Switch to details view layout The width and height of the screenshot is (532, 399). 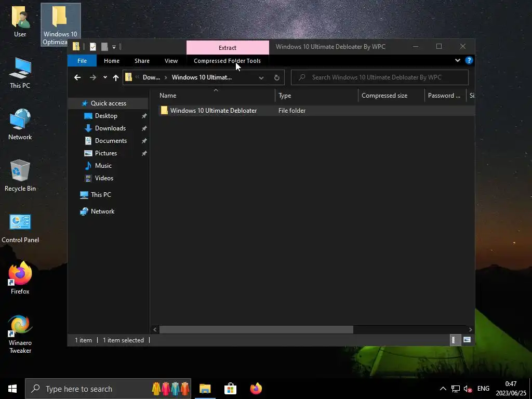coord(455,340)
